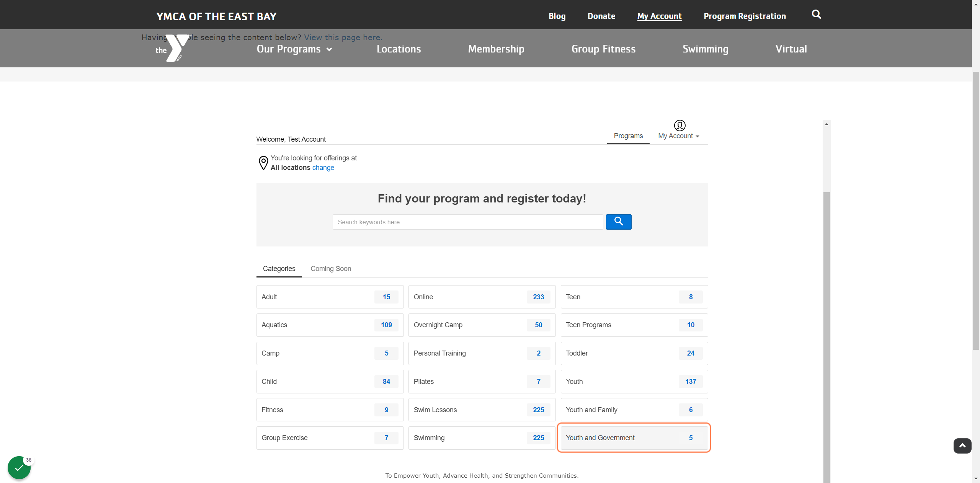Viewport: 980px width, 483px height.
Task: Open the Youth and Government category
Action: click(x=634, y=438)
